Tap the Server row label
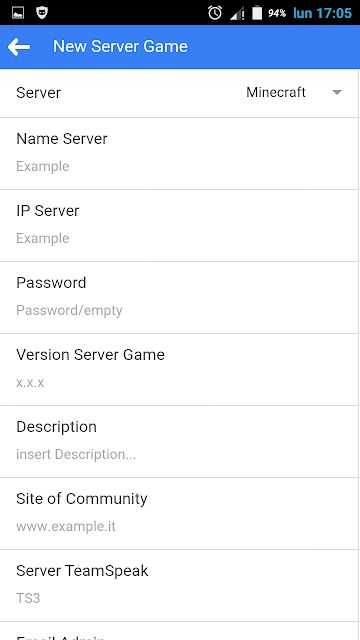The width and height of the screenshot is (360, 640). point(38,93)
